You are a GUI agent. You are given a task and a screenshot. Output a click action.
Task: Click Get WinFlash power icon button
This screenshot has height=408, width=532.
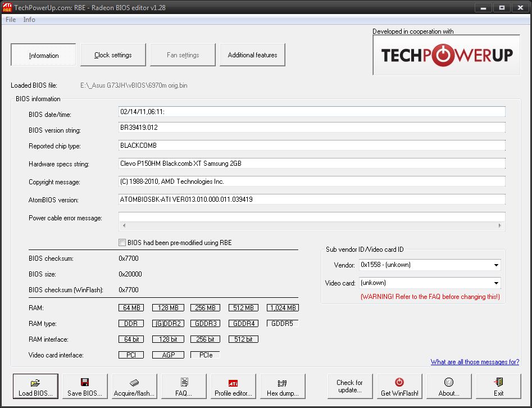coord(399,386)
